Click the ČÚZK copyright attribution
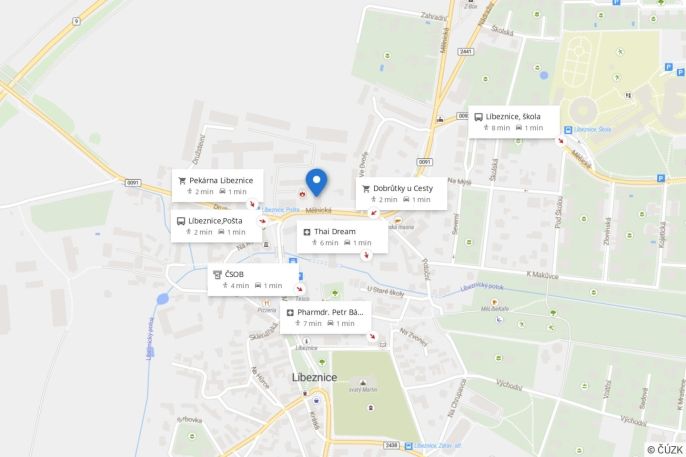This screenshot has width=686, height=457. (x=665, y=450)
